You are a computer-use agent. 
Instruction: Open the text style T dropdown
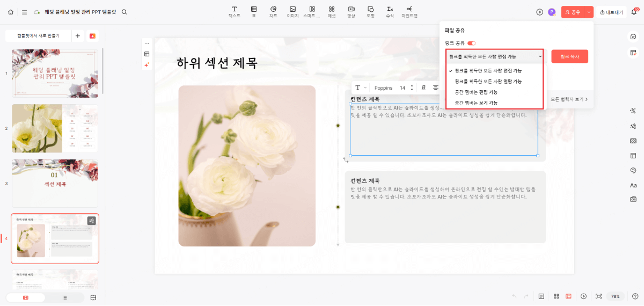tap(361, 88)
